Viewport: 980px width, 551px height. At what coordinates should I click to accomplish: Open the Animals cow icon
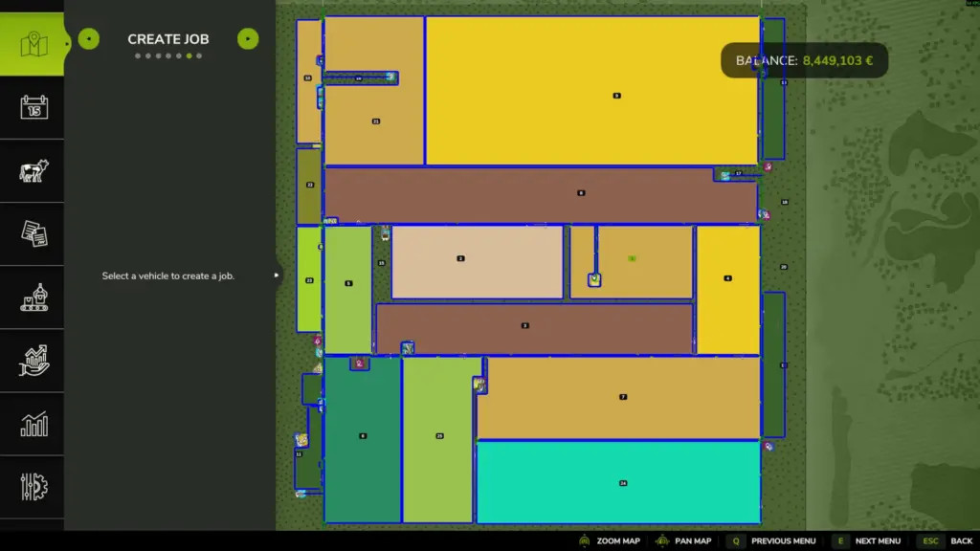coord(33,171)
